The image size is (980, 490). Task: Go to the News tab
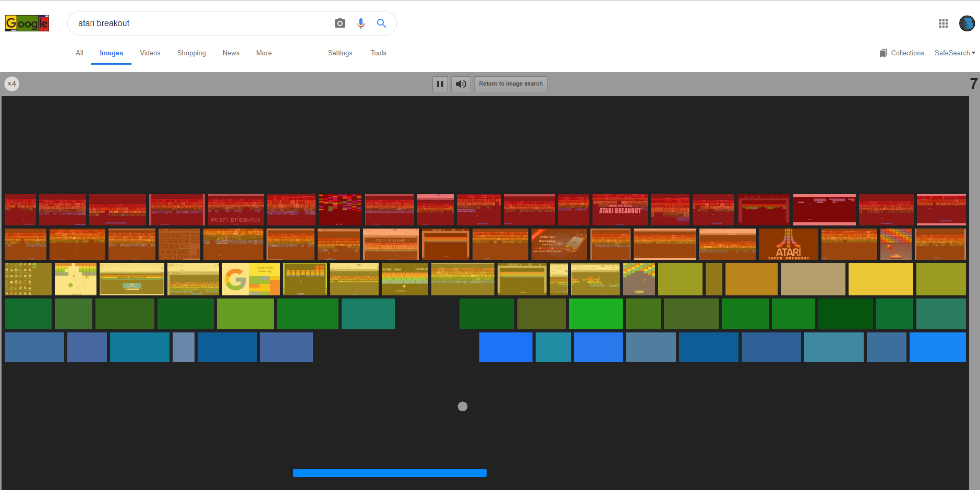coord(231,53)
